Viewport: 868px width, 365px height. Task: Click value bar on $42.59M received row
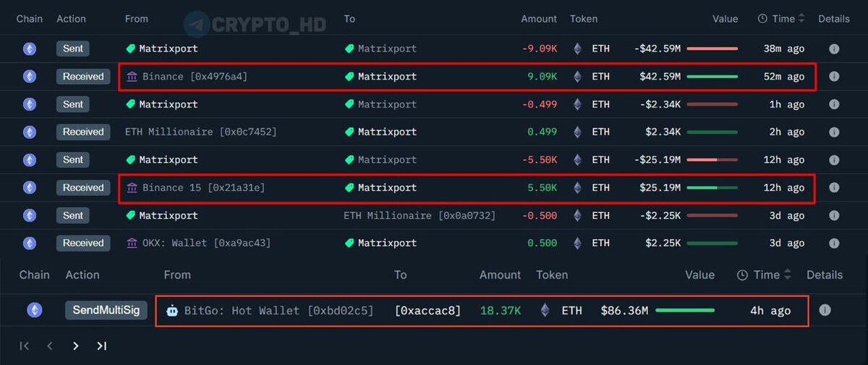point(712,76)
